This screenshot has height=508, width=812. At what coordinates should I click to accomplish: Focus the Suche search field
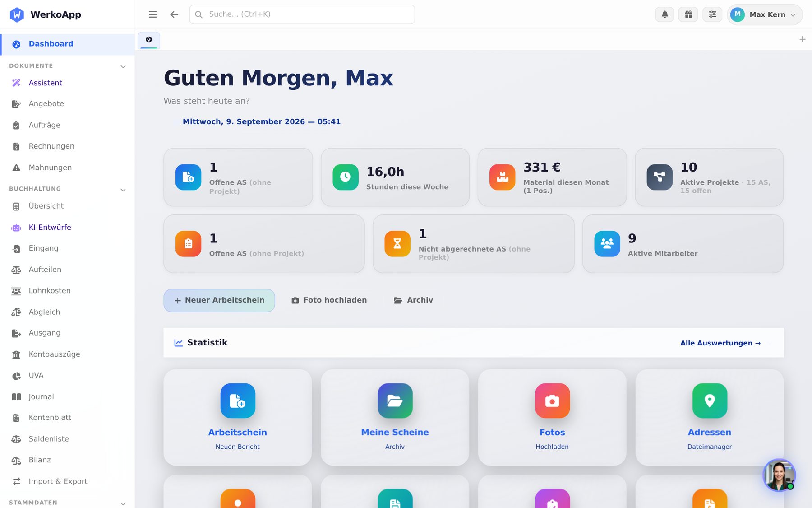coord(302,14)
